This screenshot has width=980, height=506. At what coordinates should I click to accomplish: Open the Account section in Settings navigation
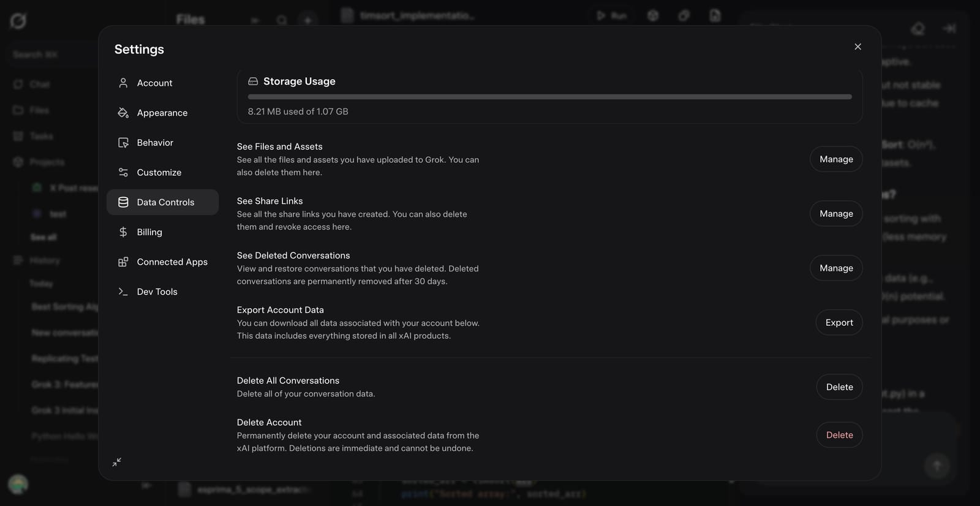[154, 83]
